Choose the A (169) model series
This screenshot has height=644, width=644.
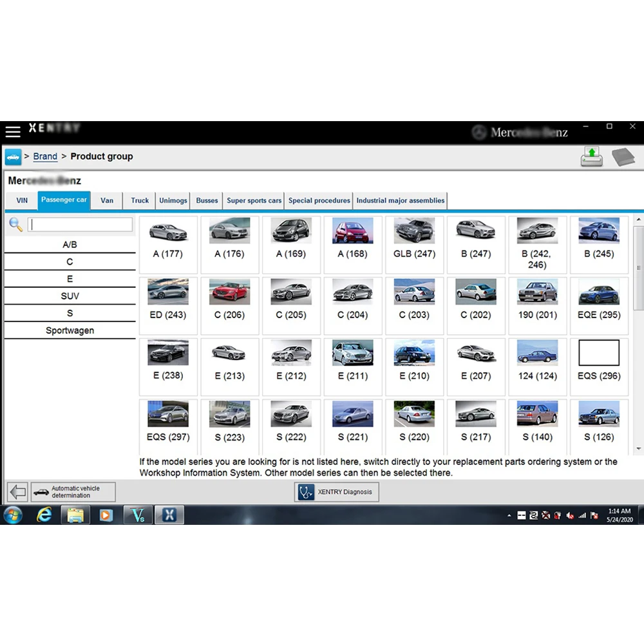pyautogui.click(x=291, y=245)
